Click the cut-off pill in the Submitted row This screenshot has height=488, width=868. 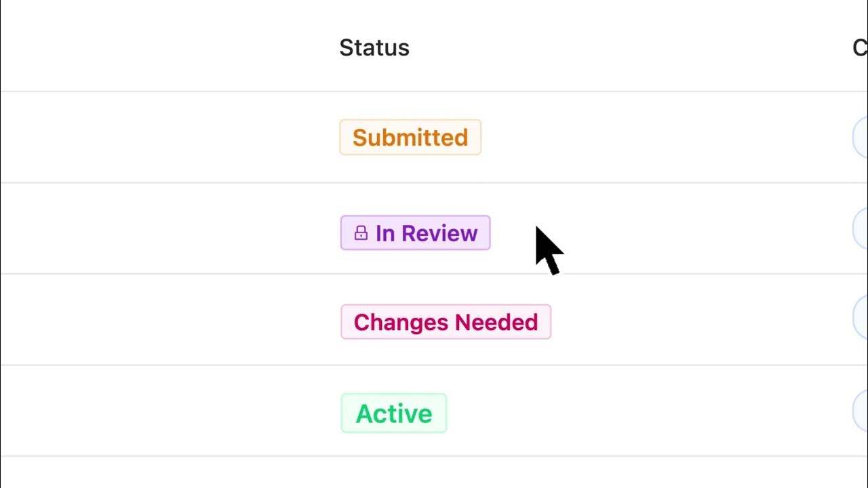pos(861,138)
